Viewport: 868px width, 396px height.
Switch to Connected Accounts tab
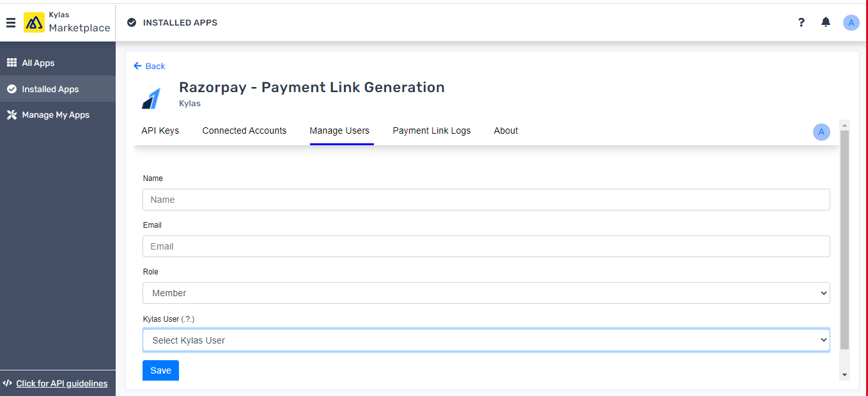[244, 131]
